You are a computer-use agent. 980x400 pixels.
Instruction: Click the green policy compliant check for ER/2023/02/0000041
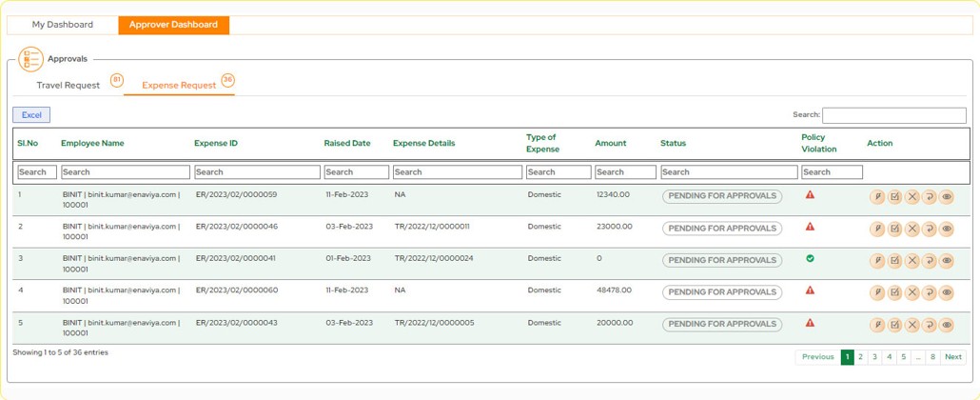click(x=810, y=258)
